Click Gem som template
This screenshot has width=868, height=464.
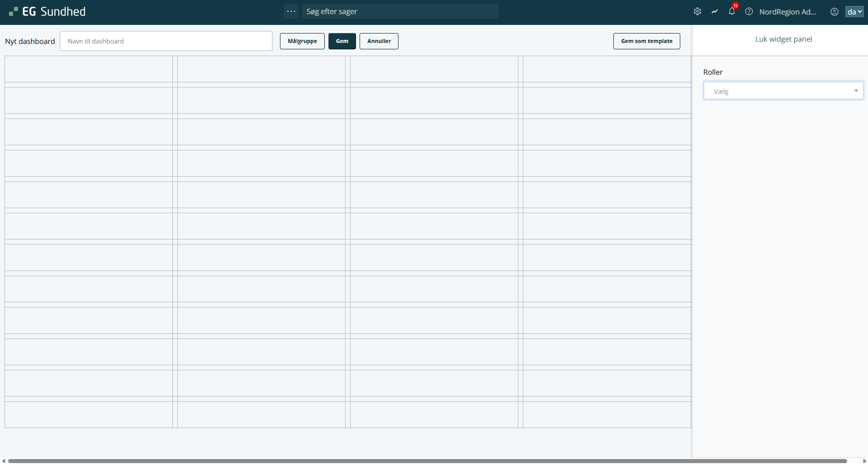coord(646,41)
